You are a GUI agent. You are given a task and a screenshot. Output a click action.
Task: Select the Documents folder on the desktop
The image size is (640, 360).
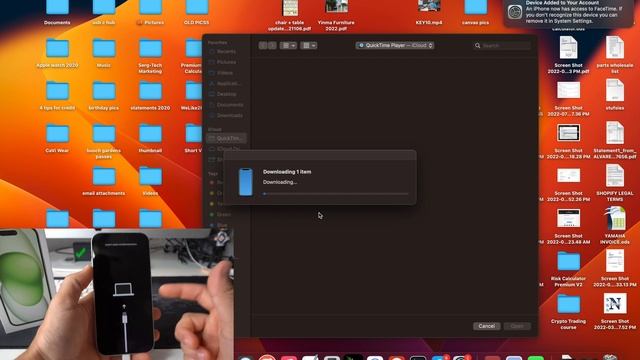coord(57,13)
